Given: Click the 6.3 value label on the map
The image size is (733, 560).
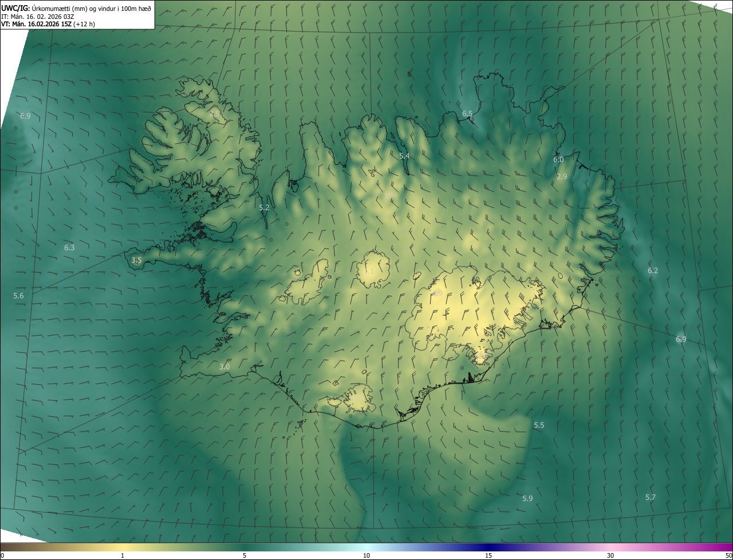Looking at the screenshot, I should click(69, 248).
